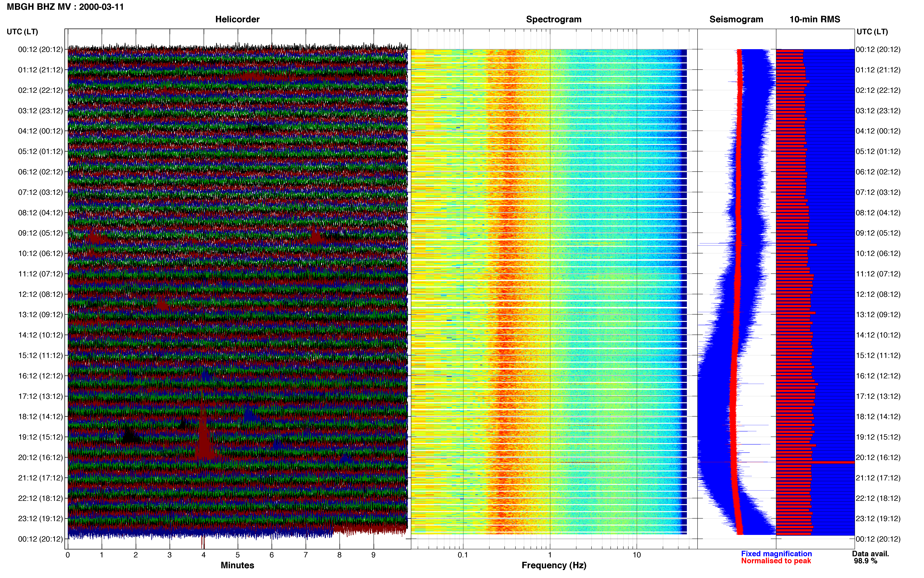Screen dimensions: 924x578
Task: Click the Minutes x-axis label
Action: click(x=237, y=565)
